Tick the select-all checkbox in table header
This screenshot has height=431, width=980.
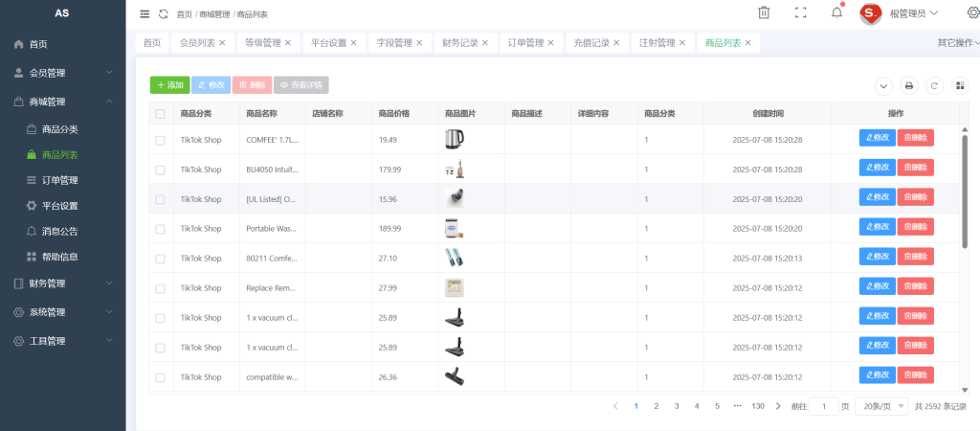tap(160, 114)
